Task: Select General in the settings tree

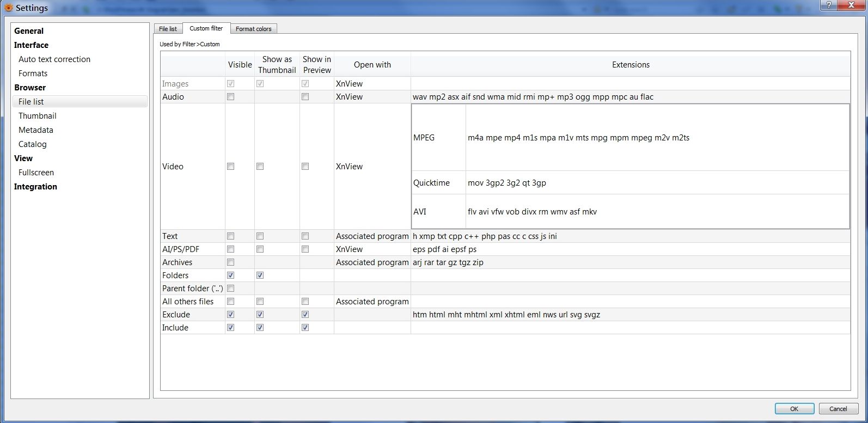Action: [29, 31]
